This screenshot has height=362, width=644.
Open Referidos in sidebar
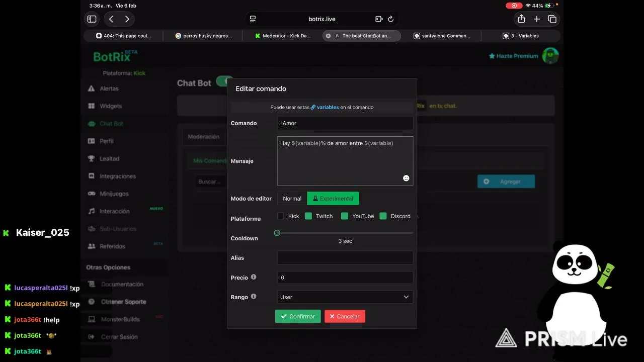(x=112, y=246)
